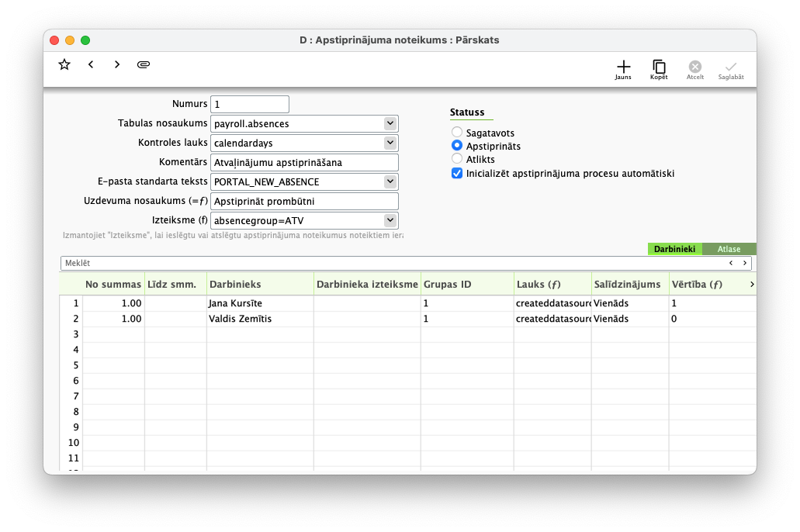Click Vērtība value 0 in Valdis Zemītis row
Image resolution: width=800 pixels, height=532 pixels.
coord(712,319)
